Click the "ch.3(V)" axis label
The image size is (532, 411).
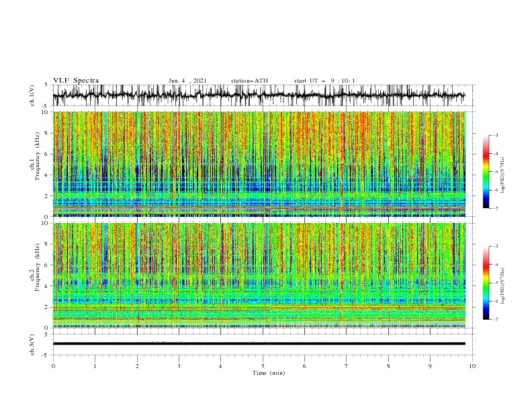tap(32, 345)
